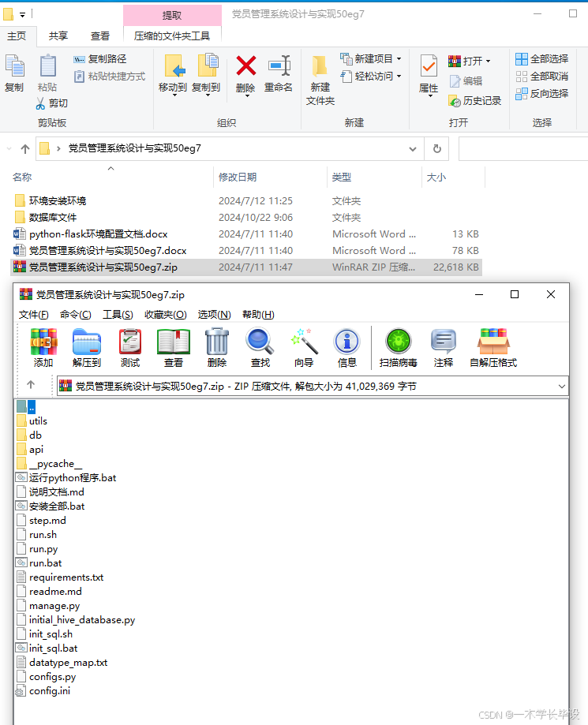Click the 自解压格式 SFX icon
Screen dimensions: 588x725
(493, 342)
